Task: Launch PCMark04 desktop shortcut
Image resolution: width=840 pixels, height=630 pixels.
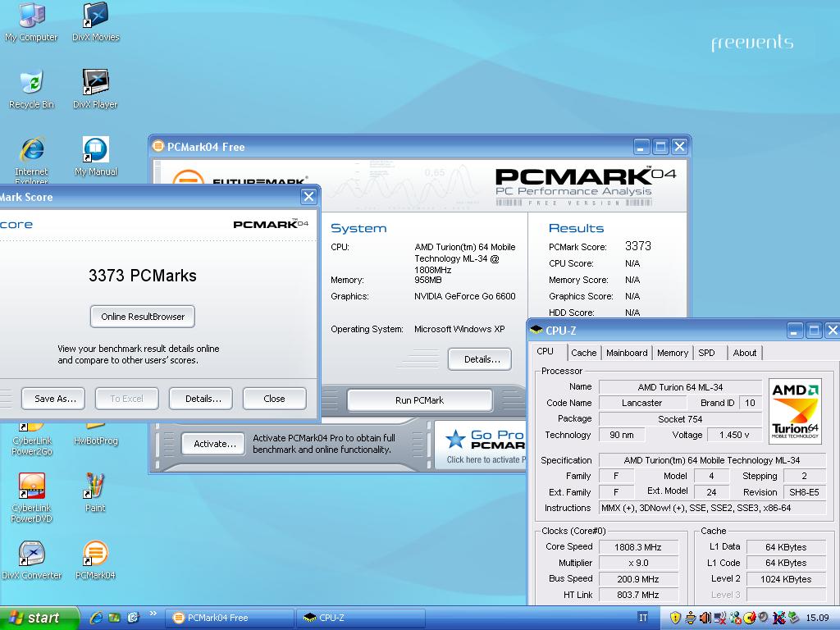Action: coord(95,559)
